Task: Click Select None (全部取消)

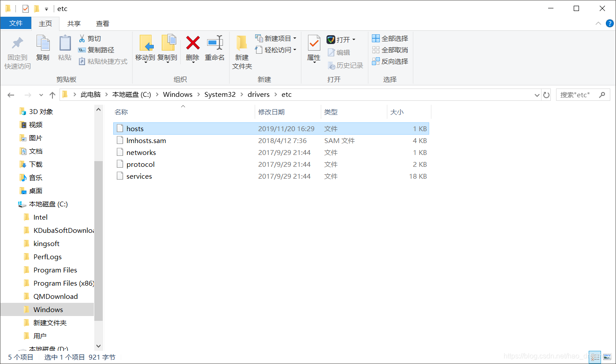Action: pyautogui.click(x=390, y=50)
